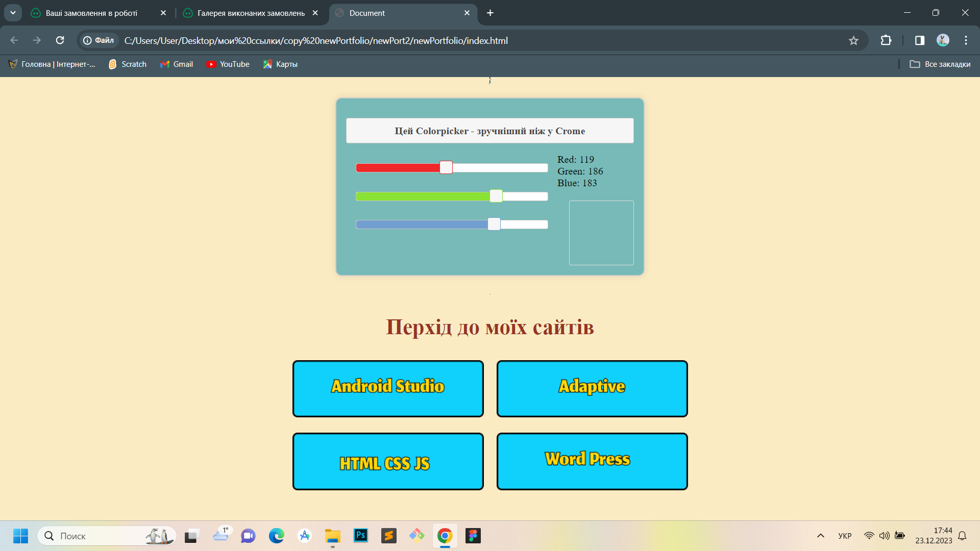
Task: Open Chrome's three-dot menu
Action: pyautogui.click(x=966, y=40)
